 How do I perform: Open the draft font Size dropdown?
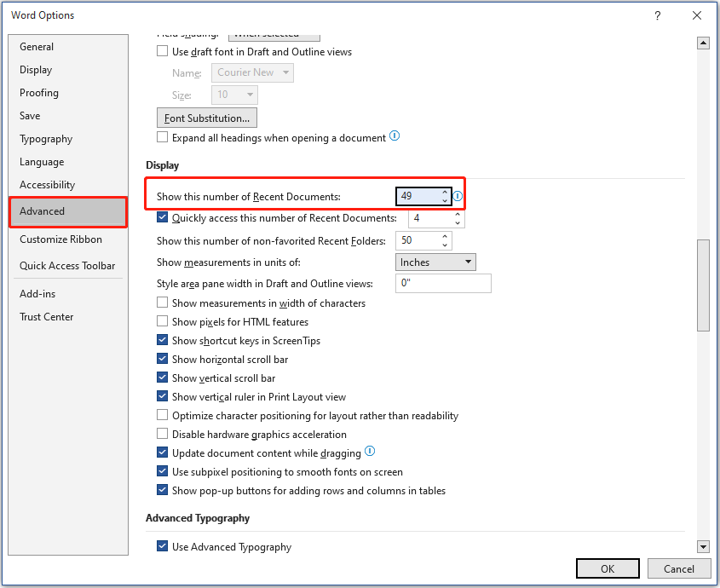234,95
